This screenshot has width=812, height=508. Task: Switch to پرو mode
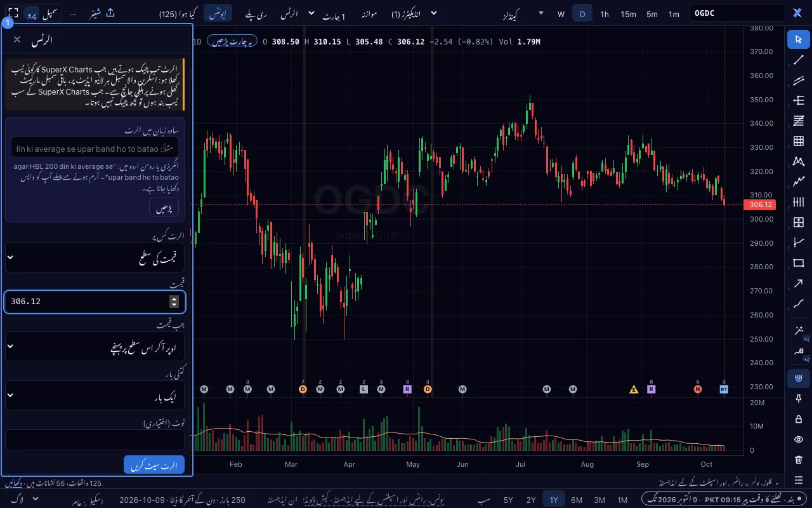click(32, 13)
